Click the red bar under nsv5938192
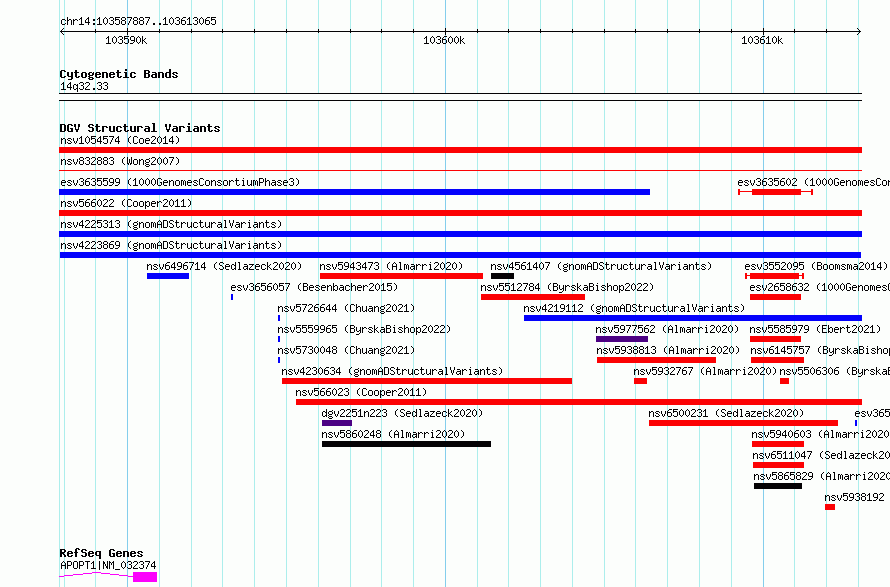 click(830, 507)
